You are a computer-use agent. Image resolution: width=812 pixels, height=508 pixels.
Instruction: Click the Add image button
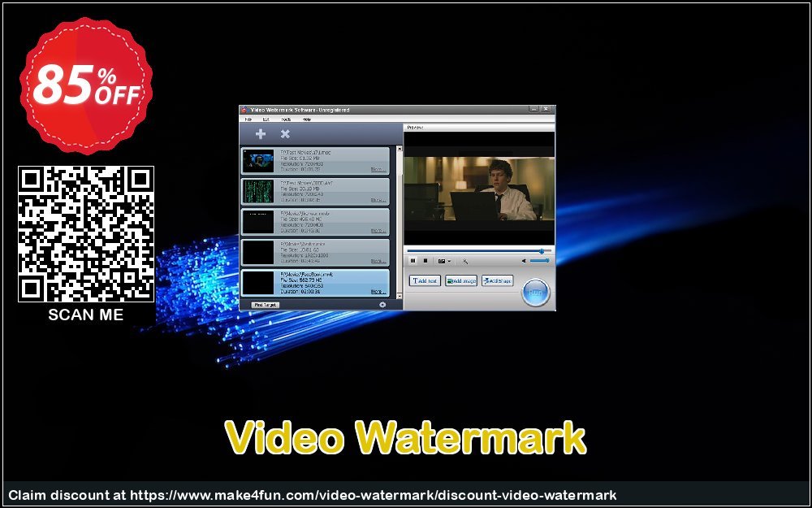tap(461, 281)
